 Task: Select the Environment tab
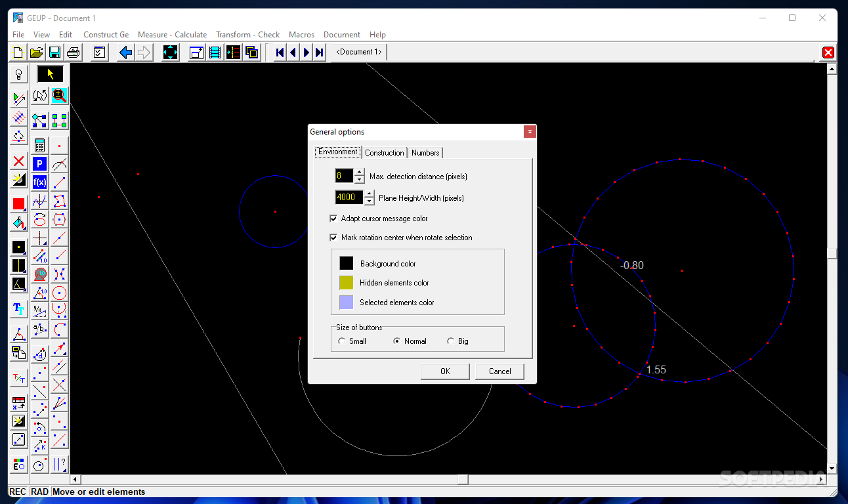(x=338, y=152)
